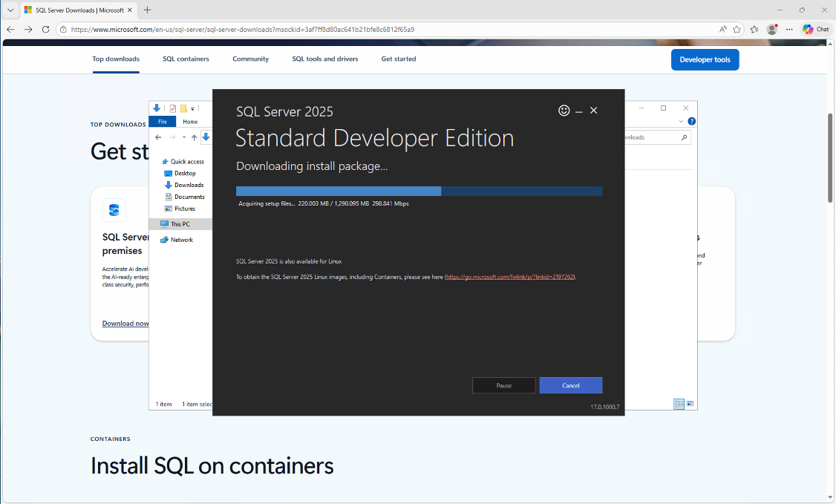Click the downloads arrow icon in File Explorer title
836x504 pixels.
[156, 108]
